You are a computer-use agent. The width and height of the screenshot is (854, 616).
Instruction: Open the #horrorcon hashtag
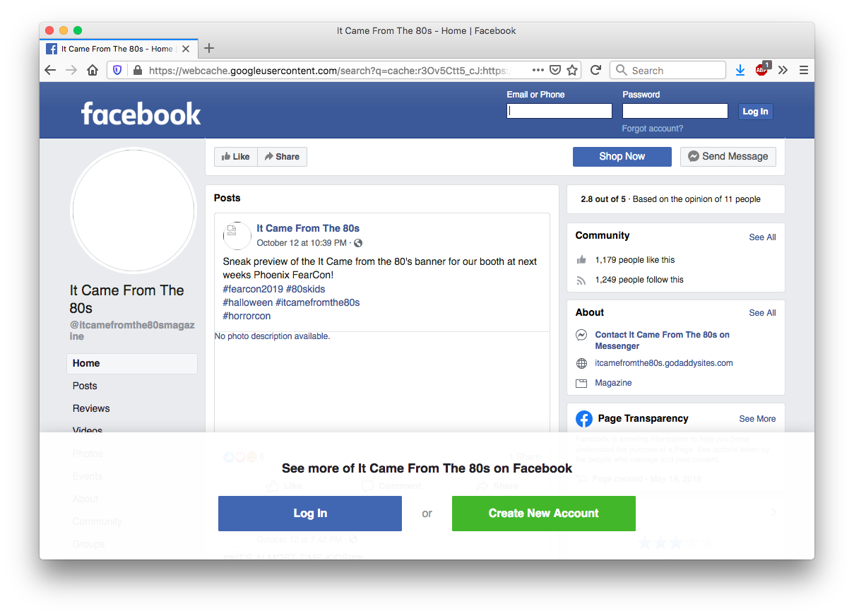247,316
